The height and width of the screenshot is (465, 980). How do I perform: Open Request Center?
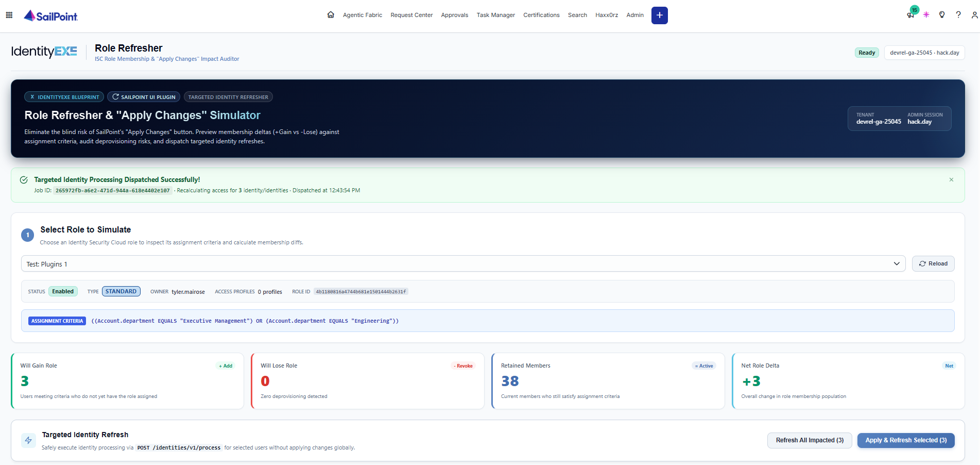(411, 15)
